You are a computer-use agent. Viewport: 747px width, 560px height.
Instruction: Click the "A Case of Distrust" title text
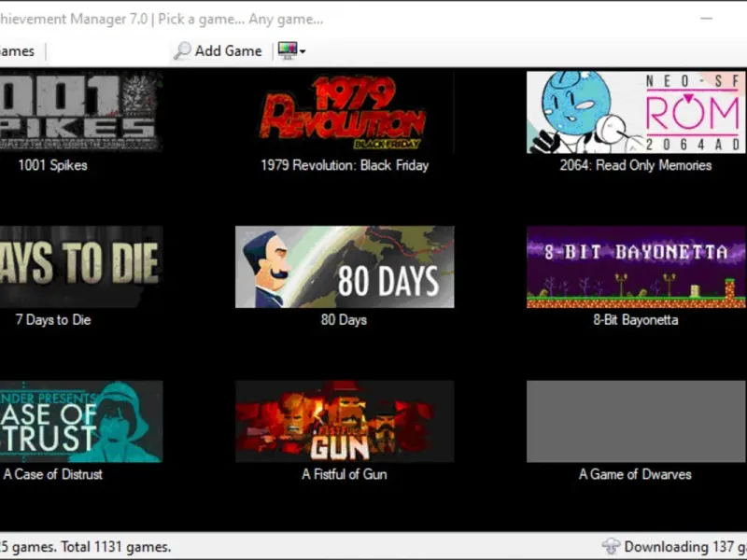(53, 474)
